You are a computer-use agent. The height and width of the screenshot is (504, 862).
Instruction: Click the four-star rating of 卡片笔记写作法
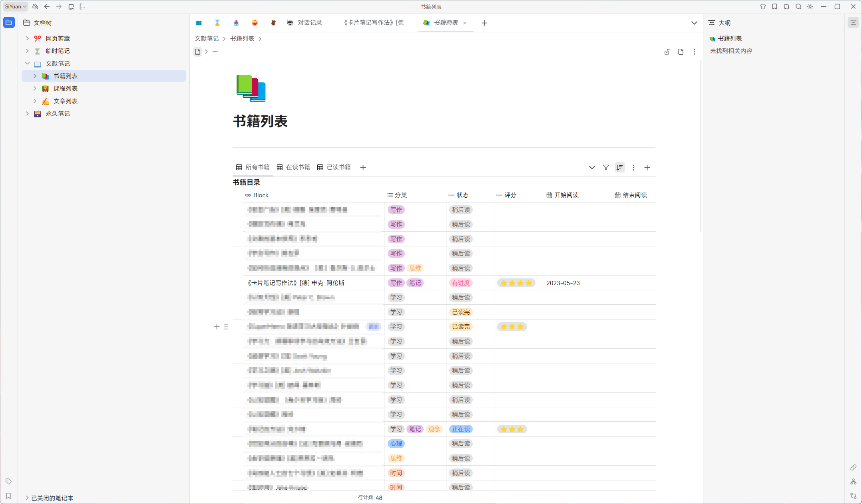(516, 283)
